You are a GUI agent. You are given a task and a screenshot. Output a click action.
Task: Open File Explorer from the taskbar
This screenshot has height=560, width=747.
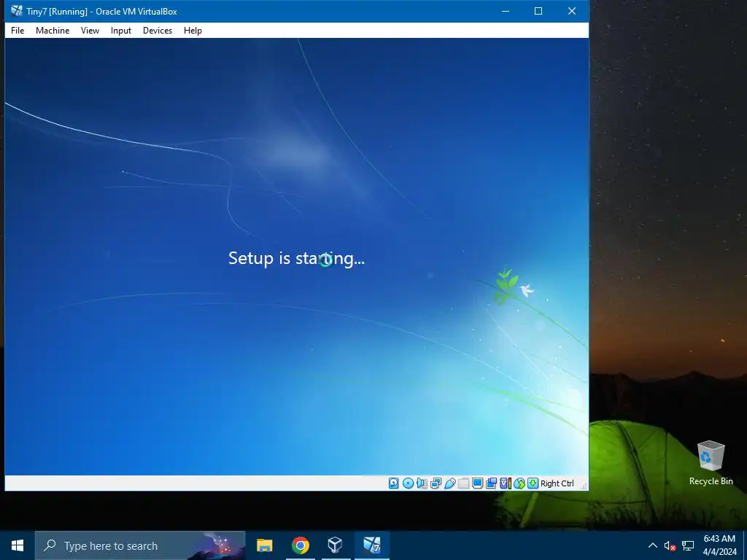pos(264,545)
